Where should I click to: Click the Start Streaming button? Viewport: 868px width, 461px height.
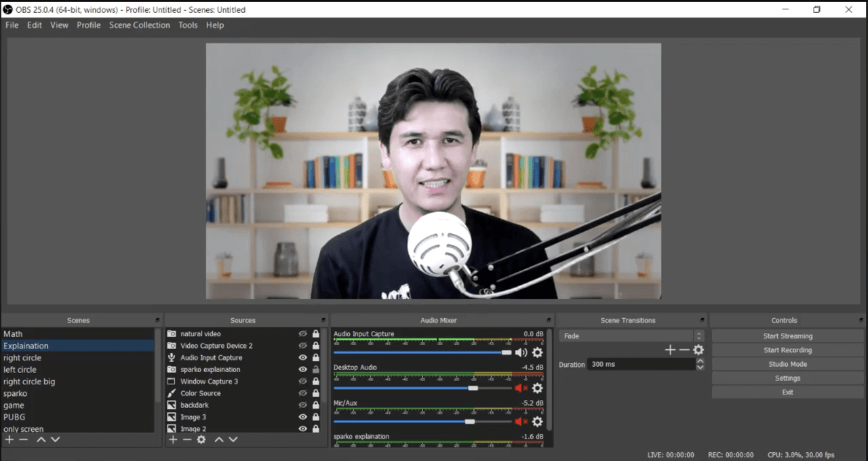pos(787,336)
